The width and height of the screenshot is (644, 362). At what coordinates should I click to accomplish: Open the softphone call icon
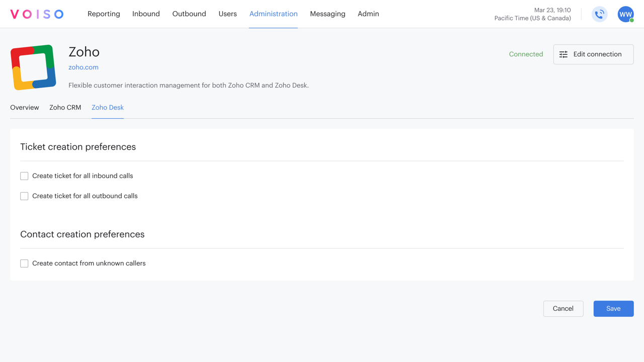[599, 14]
